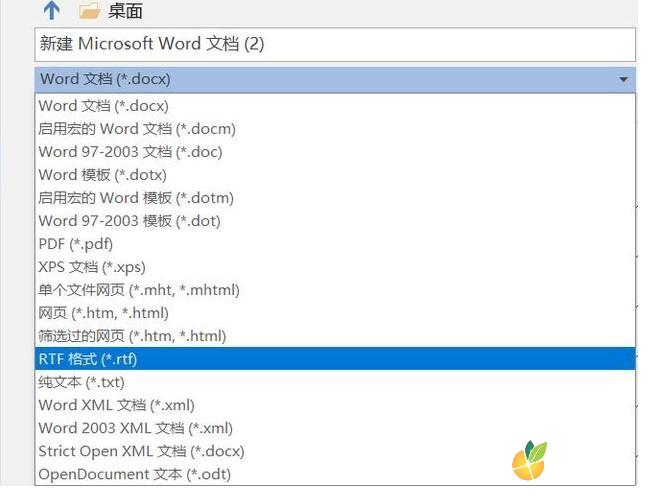Select Word XML 文档 (*.xml)
Image resolution: width=648 pixels, height=495 pixels.
tap(335, 405)
